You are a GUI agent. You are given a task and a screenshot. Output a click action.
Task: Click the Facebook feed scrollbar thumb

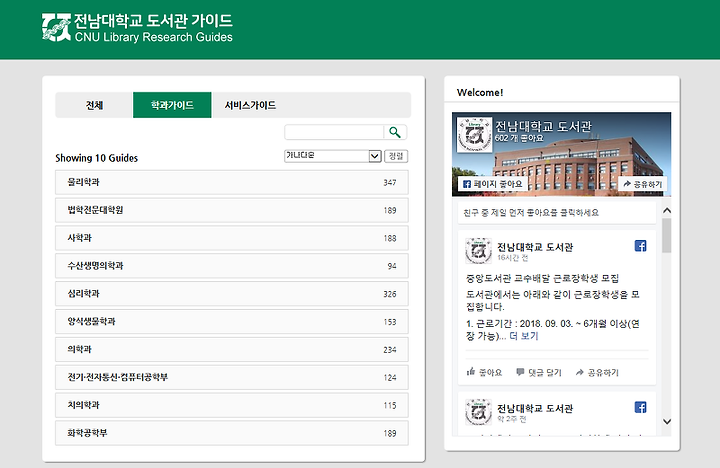[x=667, y=236]
